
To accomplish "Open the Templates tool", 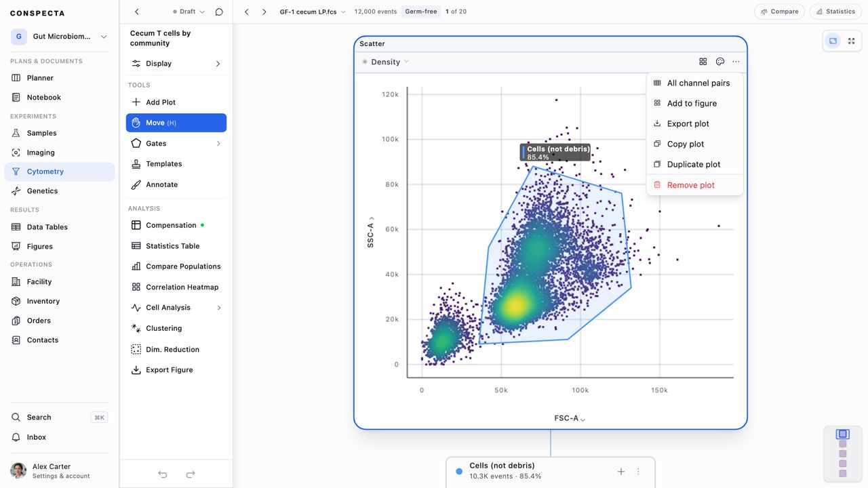I will click(176, 164).
